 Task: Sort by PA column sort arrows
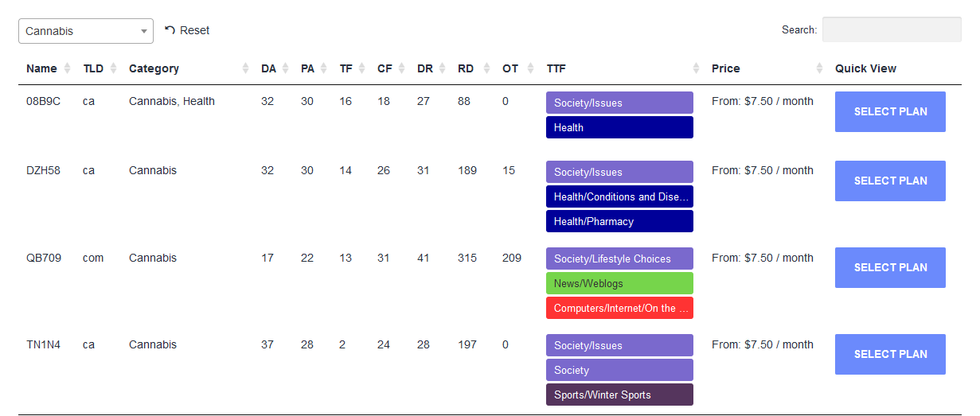click(x=324, y=68)
